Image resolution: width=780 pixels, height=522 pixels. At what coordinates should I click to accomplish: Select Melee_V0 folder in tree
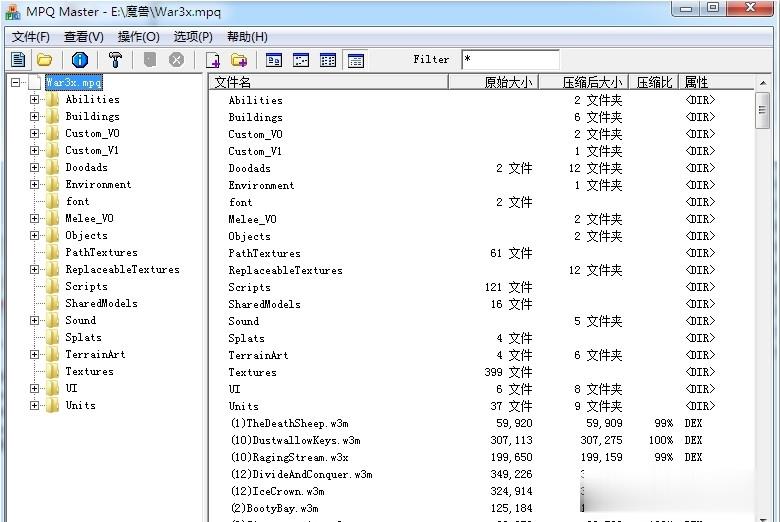(x=90, y=218)
